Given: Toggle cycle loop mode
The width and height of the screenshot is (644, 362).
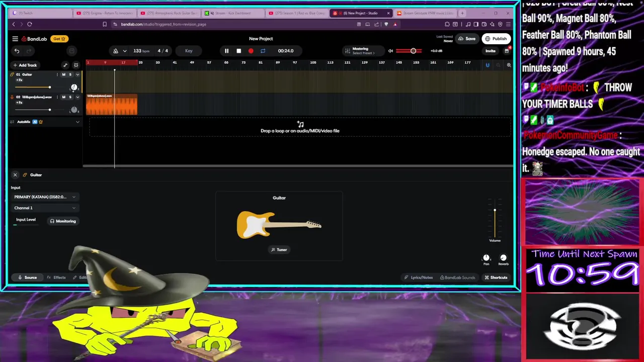Looking at the screenshot, I should [x=263, y=51].
